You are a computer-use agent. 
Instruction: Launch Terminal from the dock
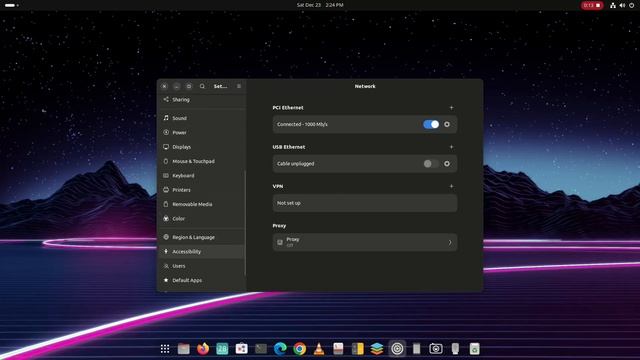(x=261, y=349)
